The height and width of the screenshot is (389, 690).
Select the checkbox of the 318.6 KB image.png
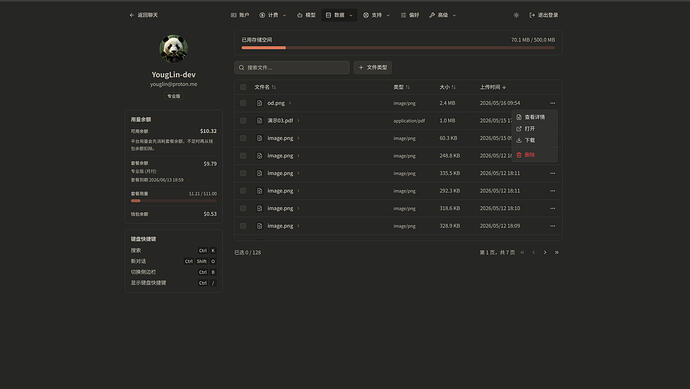click(243, 208)
